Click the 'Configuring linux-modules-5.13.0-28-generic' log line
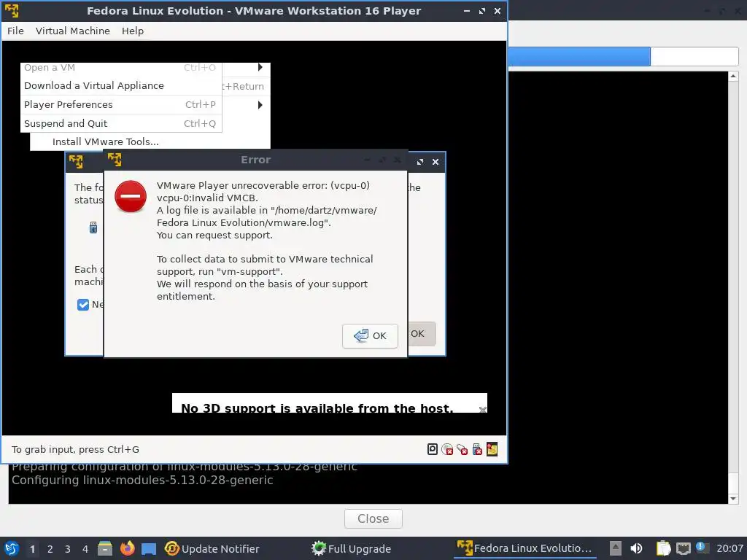Screen dimensions: 747x560 pyautogui.click(x=142, y=480)
